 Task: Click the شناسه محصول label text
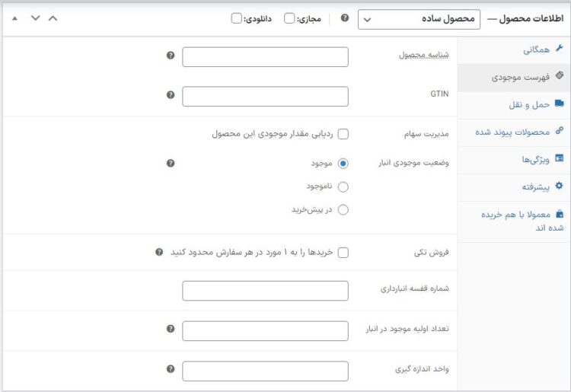click(x=423, y=55)
